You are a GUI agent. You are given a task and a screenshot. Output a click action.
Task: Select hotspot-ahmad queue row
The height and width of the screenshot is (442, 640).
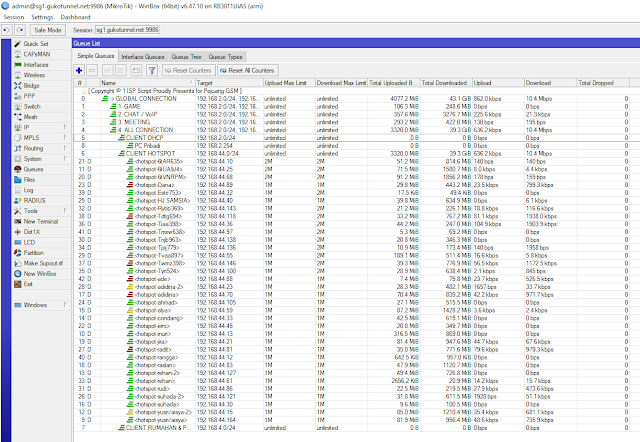pyautogui.click(x=353, y=302)
